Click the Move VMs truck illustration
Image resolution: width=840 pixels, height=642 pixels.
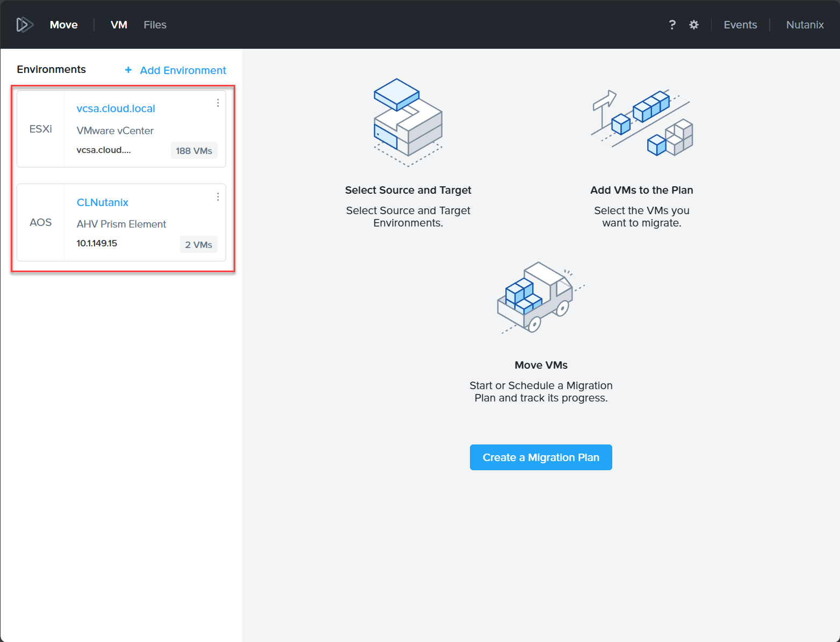point(541,297)
